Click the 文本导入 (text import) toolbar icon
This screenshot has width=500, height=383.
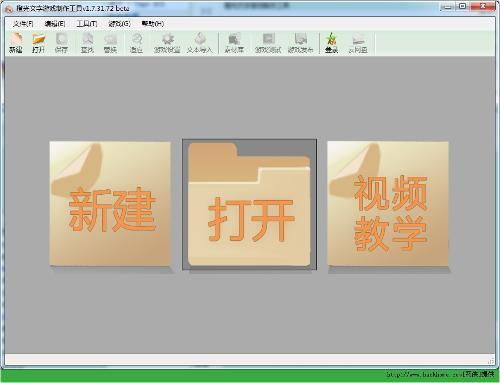pos(200,43)
